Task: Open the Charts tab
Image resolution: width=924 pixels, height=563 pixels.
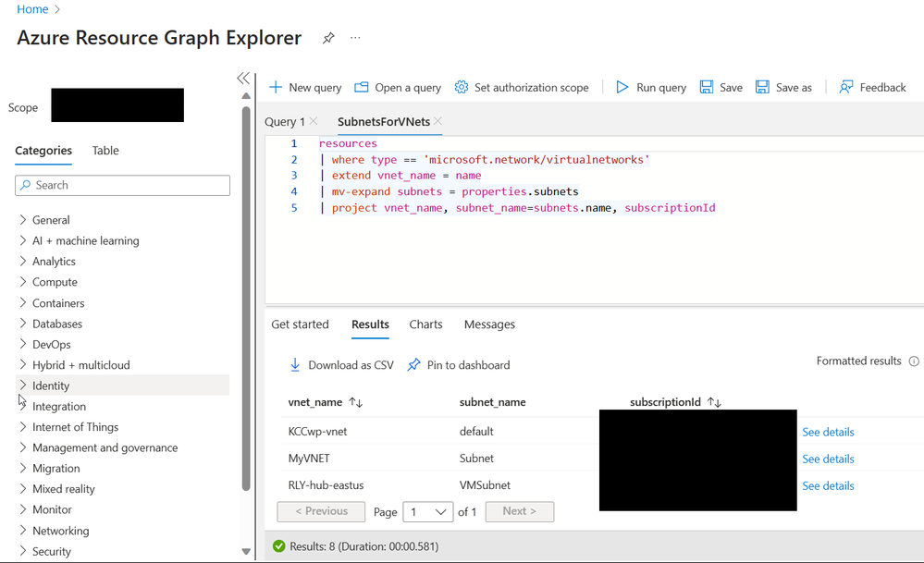Action: point(425,324)
